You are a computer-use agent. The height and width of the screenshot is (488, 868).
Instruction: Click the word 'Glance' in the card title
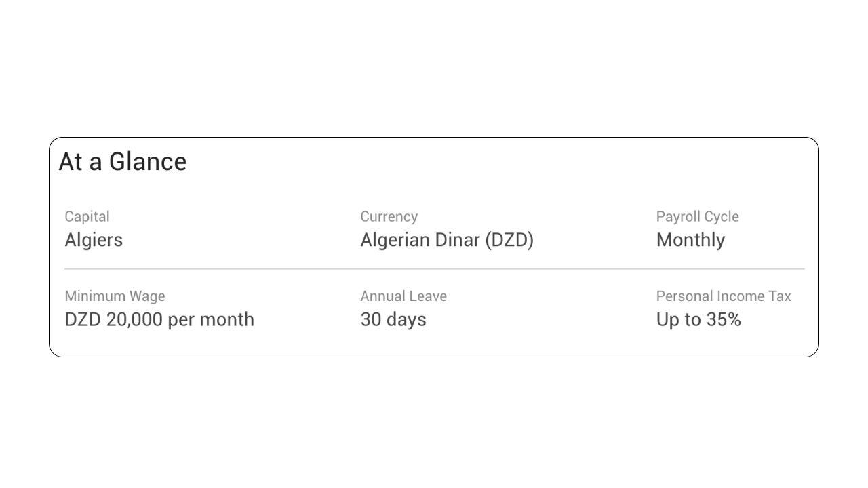tap(148, 162)
